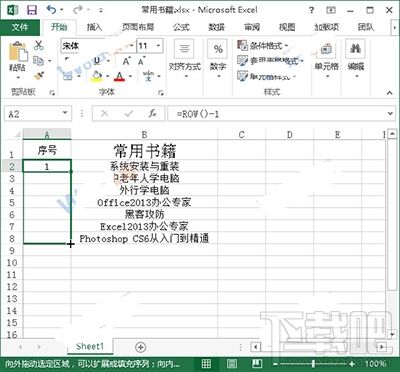Open the Name Box dropdown

pos(65,113)
